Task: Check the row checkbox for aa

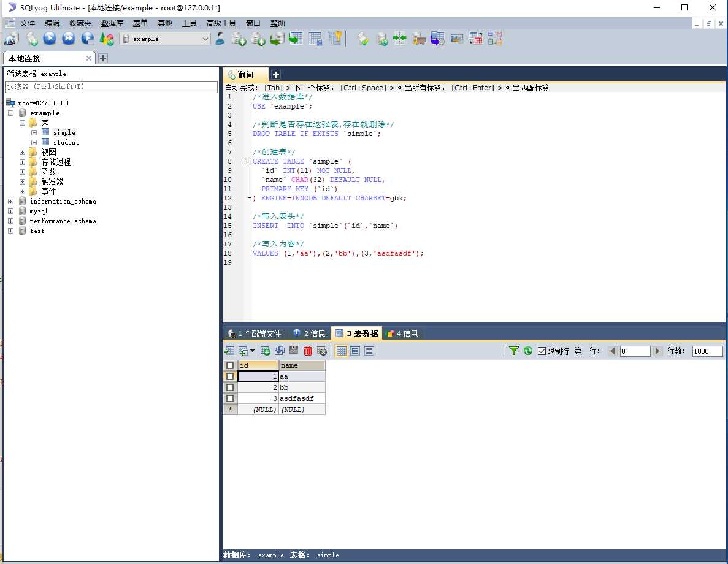Action: [230, 376]
